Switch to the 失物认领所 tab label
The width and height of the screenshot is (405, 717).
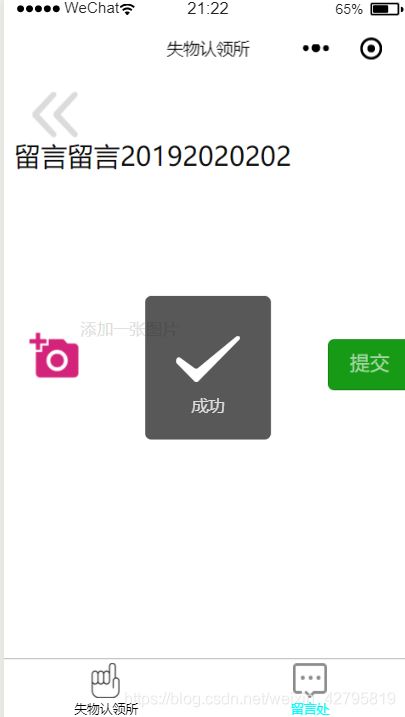(106, 709)
